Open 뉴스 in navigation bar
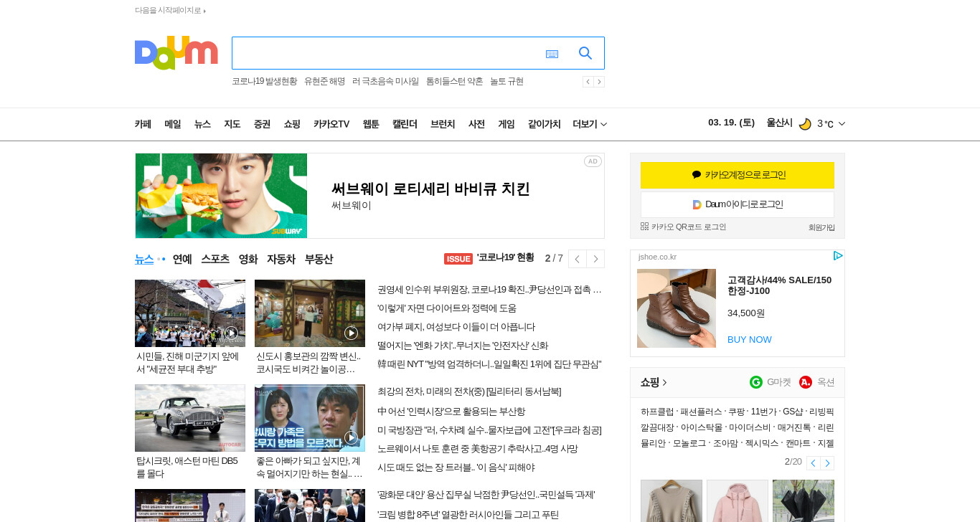 [202, 124]
